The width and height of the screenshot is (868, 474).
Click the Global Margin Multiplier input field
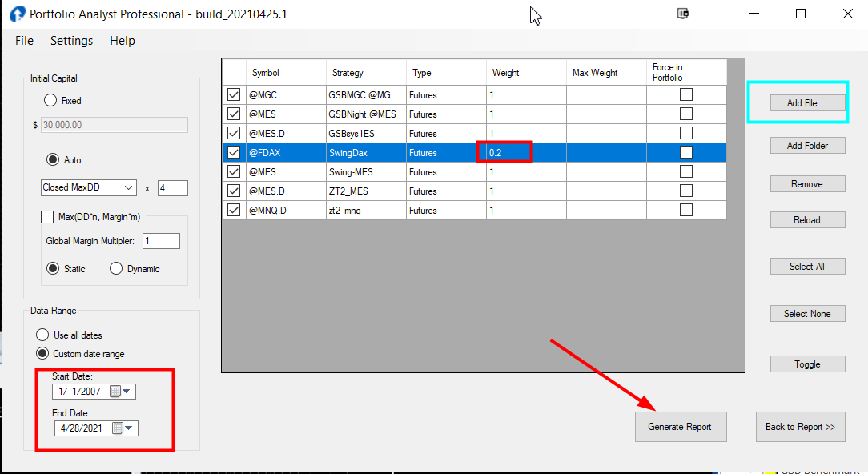coord(162,241)
